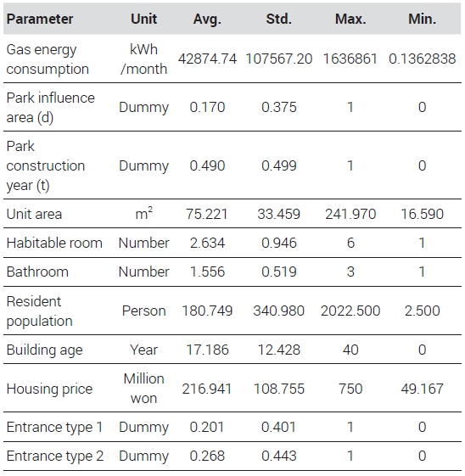Click the Gas energy consumption row label
The width and height of the screenshot is (465, 476).
(x=48, y=59)
